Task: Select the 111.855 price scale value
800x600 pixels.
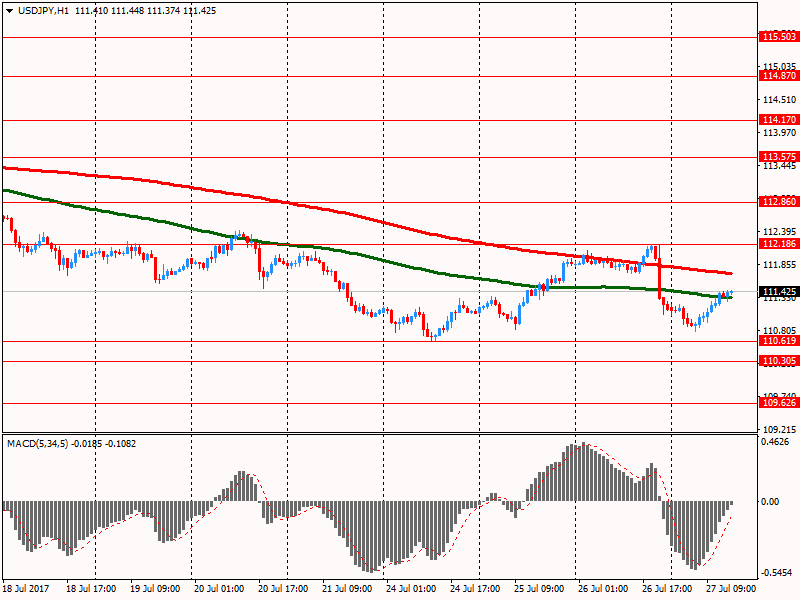Action: pos(780,265)
